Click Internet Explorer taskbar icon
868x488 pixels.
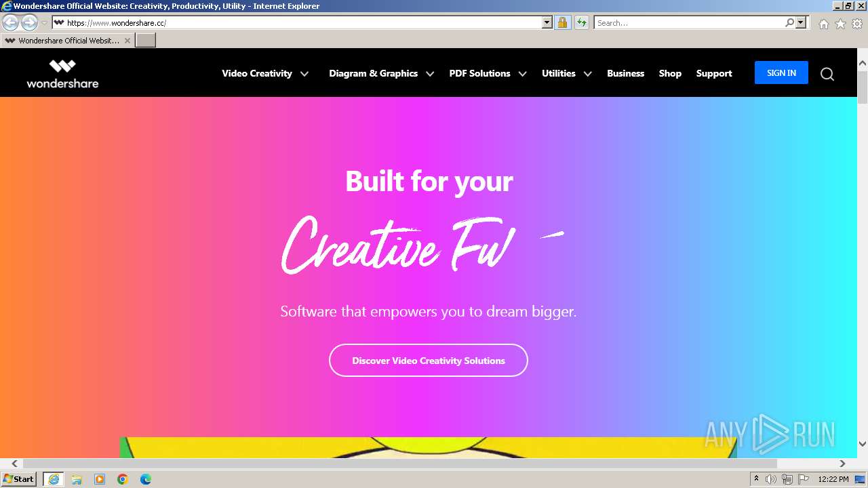pos(54,479)
